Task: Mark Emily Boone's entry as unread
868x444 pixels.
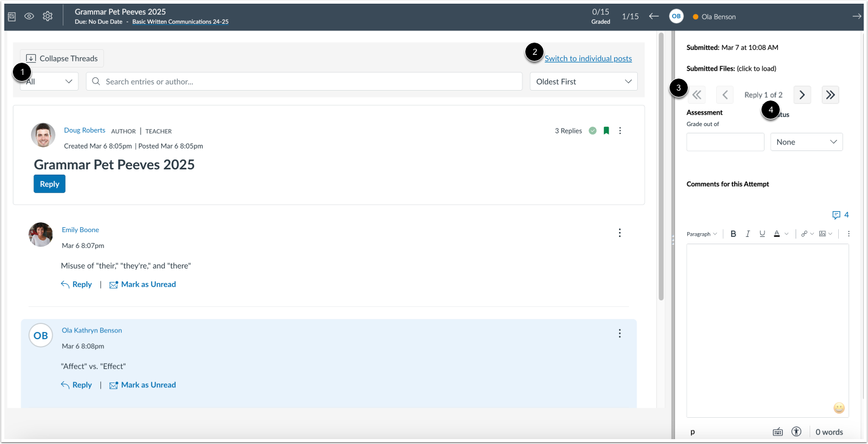Action: pos(142,284)
